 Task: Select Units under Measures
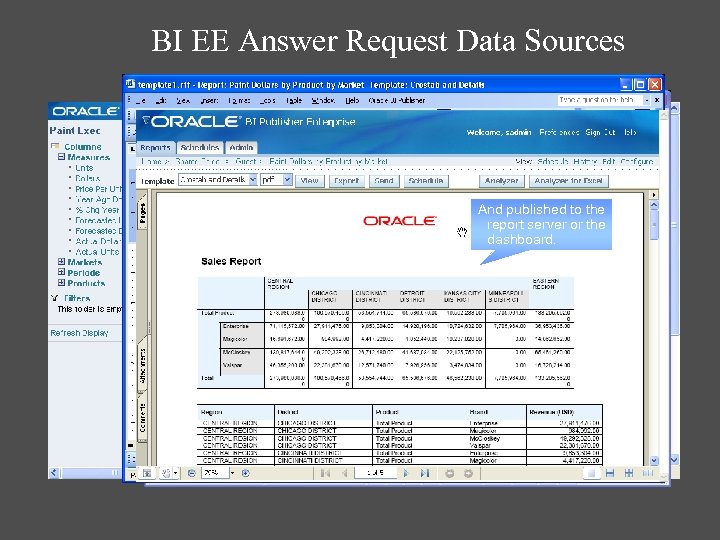tap(84, 168)
